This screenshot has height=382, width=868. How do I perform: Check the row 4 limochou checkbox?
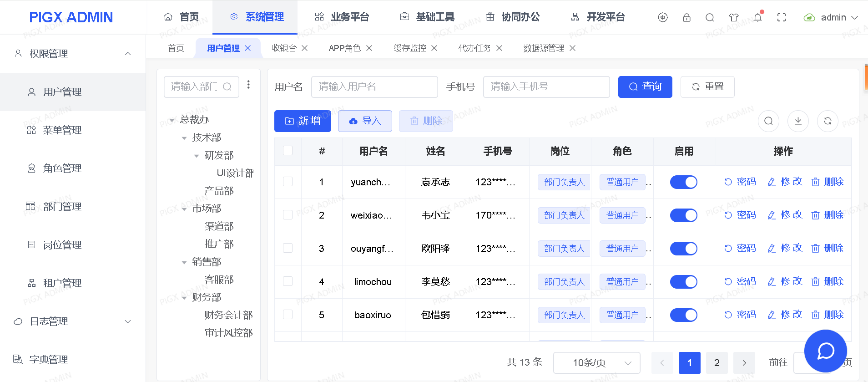(288, 281)
